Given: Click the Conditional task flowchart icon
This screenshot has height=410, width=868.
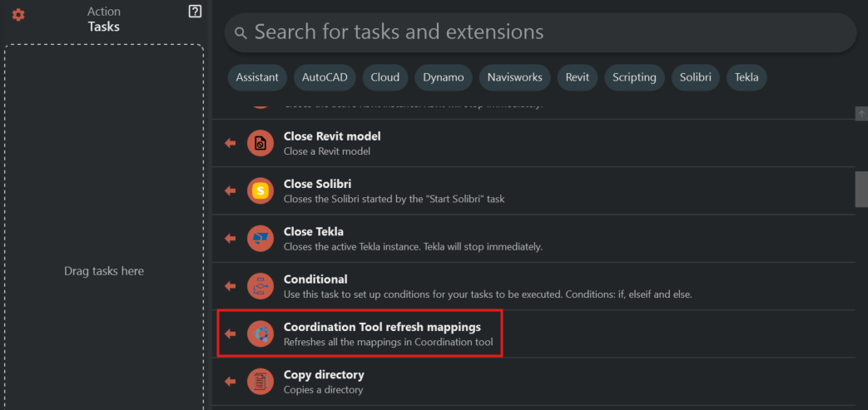Looking at the screenshot, I should pyautogui.click(x=260, y=286).
